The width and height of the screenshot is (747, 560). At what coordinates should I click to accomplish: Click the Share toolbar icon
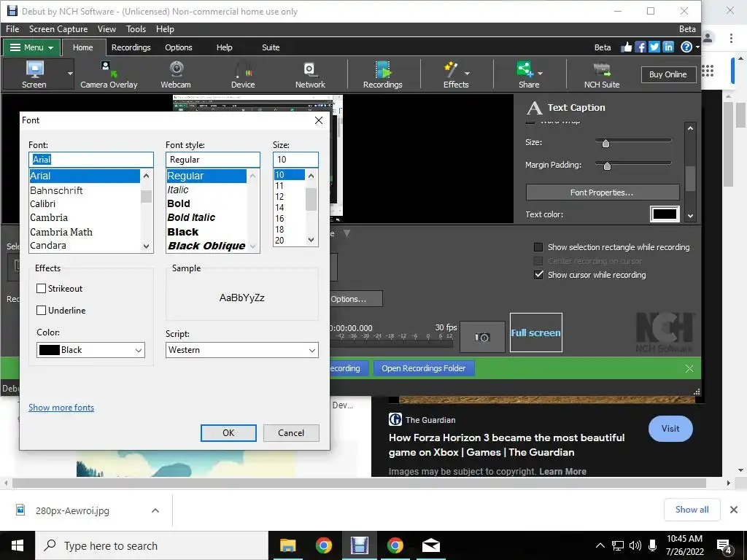(525, 69)
